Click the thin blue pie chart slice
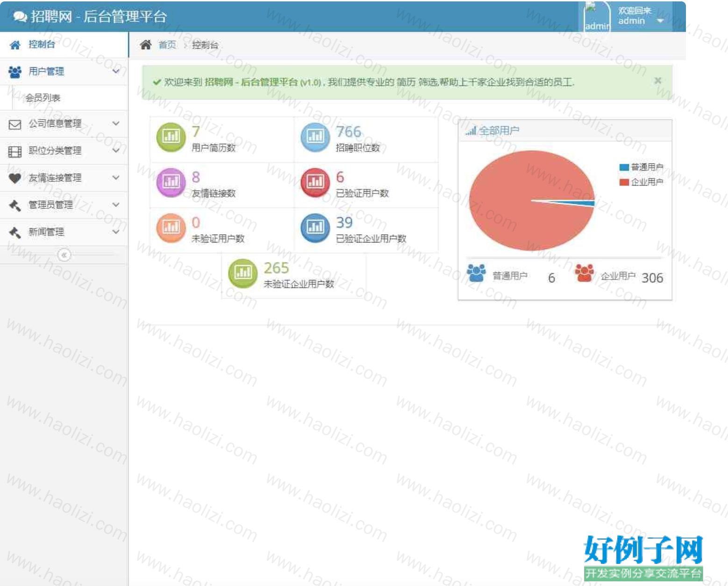 tap(579, 203)
